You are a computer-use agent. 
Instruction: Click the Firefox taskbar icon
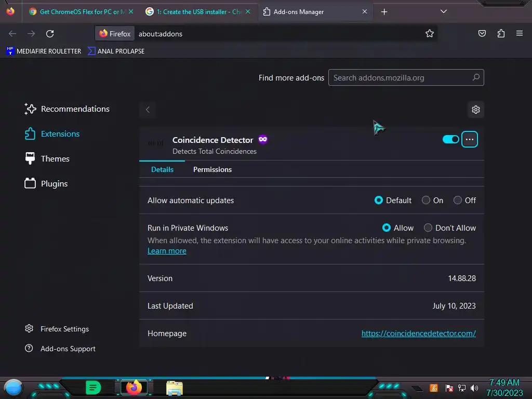pyautogui.click(x=134, y=388)
